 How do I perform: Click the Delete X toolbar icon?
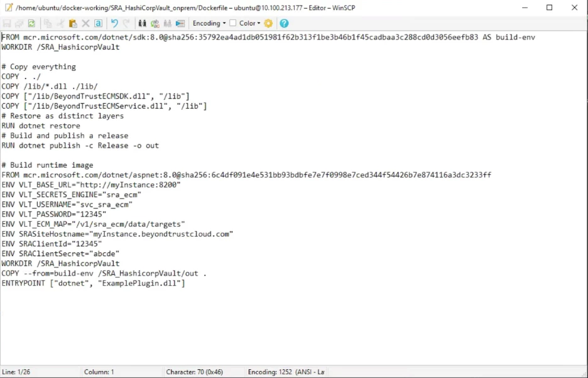(85, 23)
